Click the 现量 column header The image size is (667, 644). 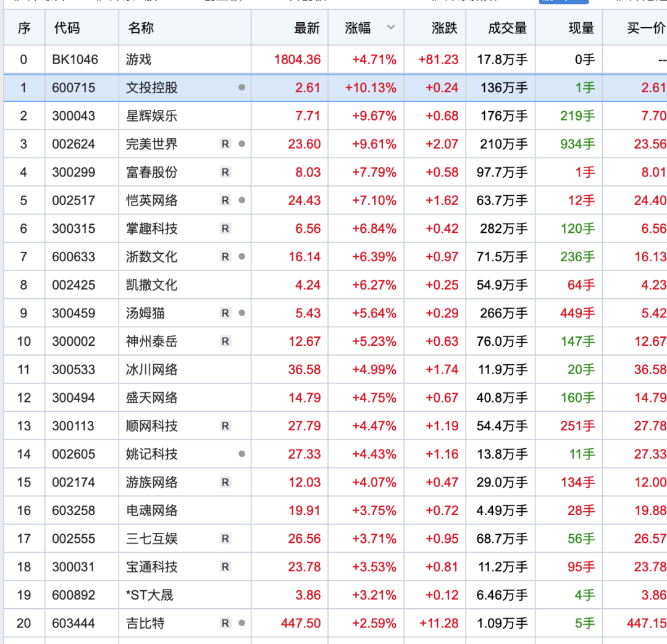pyautogui.click(x=581, y=28)
